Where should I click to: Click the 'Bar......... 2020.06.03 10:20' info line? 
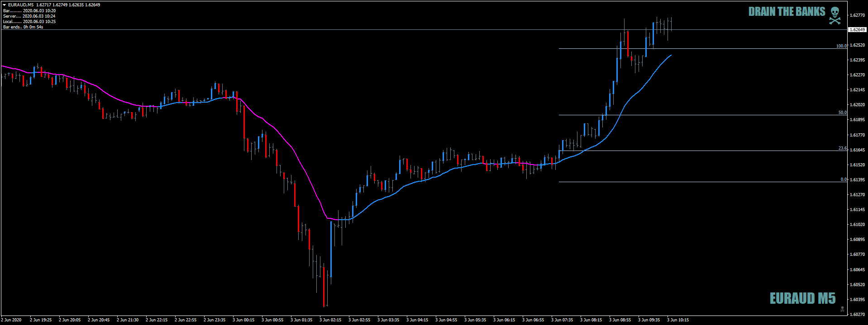pyautogui.click(x=29, y=10)
